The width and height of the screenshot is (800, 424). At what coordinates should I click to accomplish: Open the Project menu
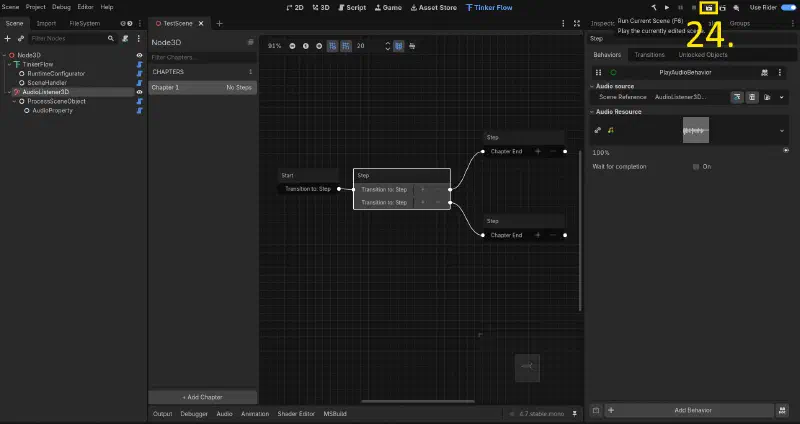coord(35,7)
